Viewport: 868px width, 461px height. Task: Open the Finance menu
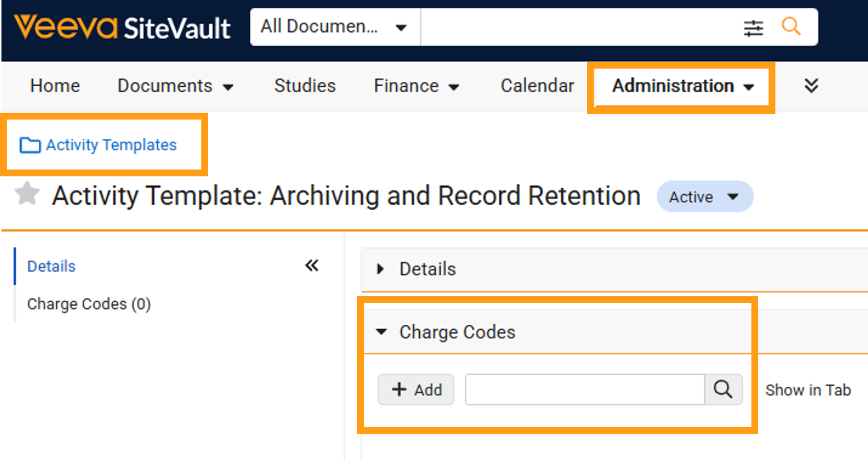pyautogui.click(x=416, y=86)
